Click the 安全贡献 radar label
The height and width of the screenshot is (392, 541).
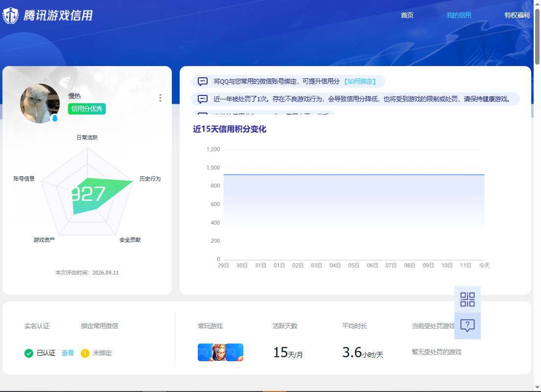pyautogui.click(x=130, y=240)
